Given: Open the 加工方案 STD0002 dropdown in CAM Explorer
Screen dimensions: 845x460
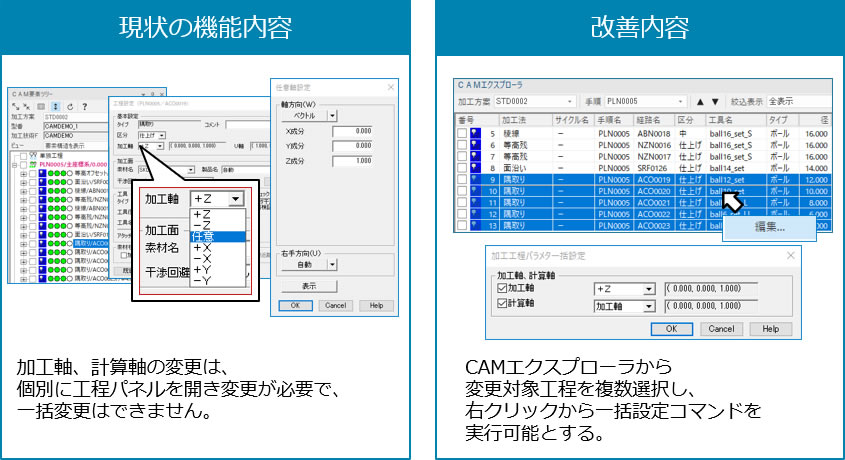Looking at the screenshot, I should point(570,101).
